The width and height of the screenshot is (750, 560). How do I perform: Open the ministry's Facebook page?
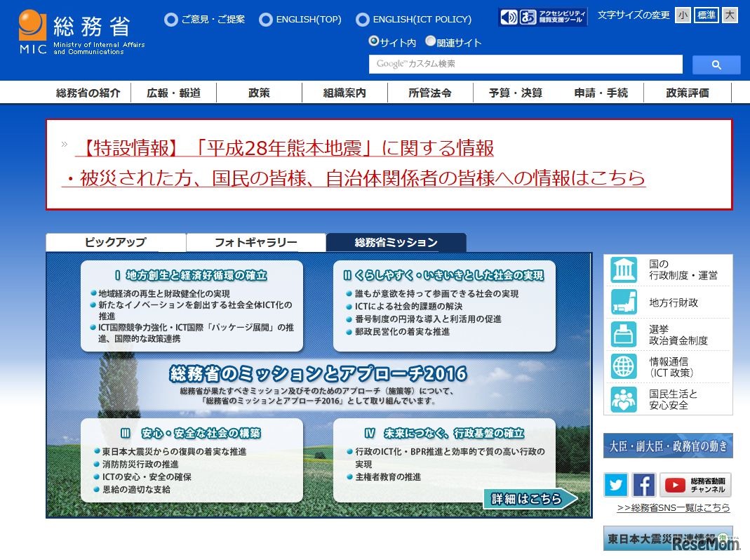(x=643, y=485)
